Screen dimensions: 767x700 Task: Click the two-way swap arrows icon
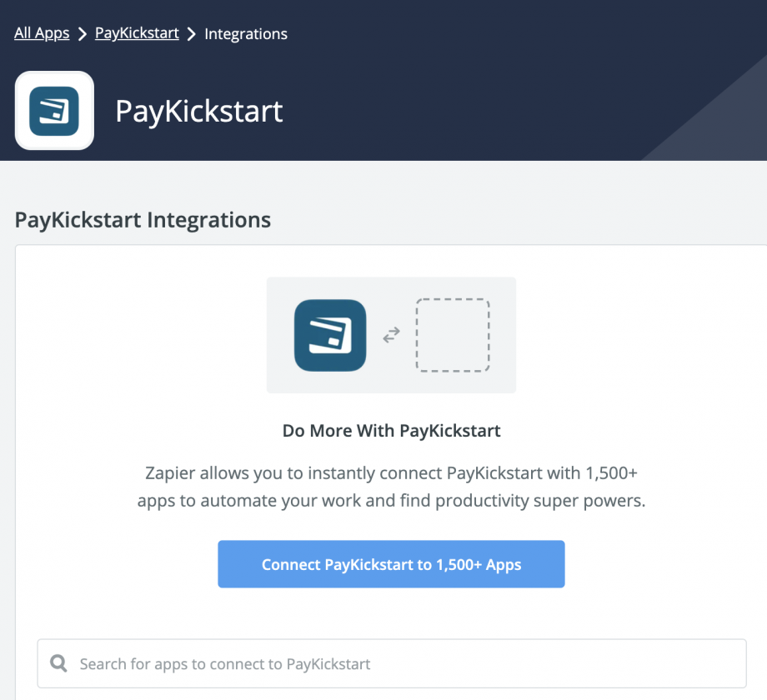coord(391,335)
